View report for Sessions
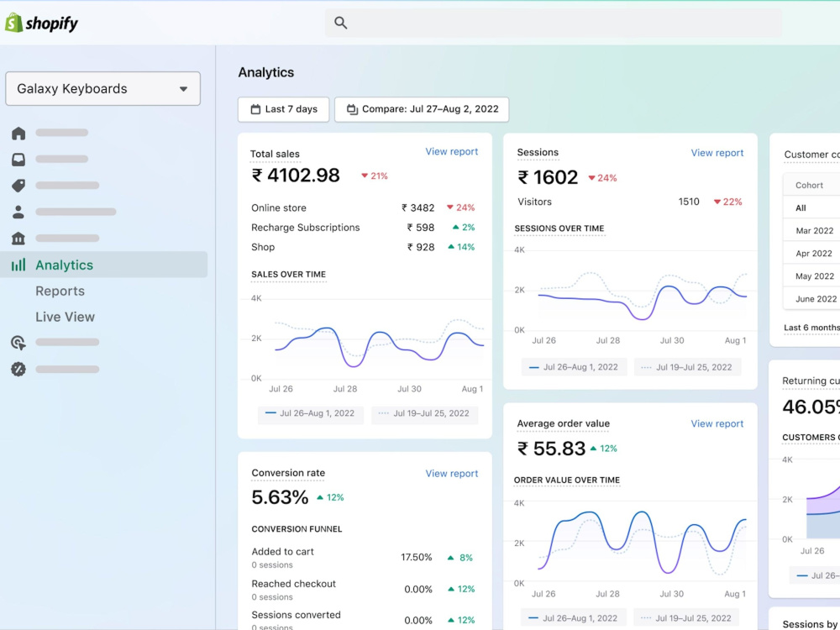This screenshot has height=630, width=840. coord(717,153)
